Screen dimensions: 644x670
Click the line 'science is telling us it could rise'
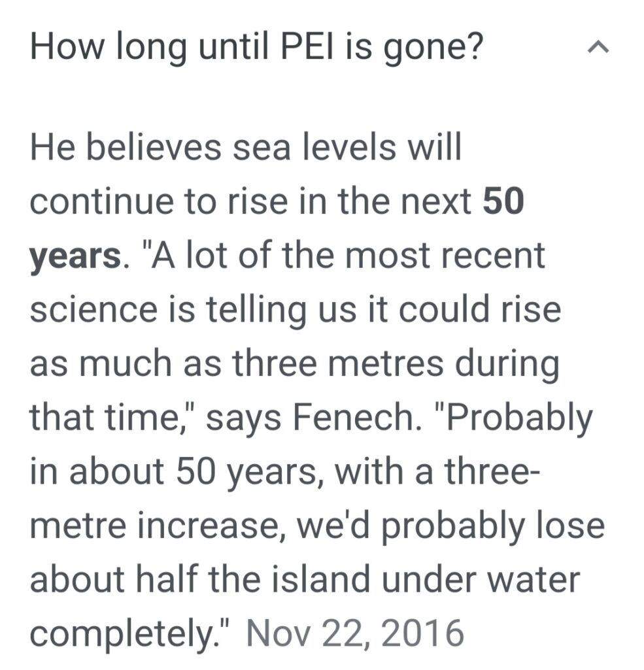(296, 310)
